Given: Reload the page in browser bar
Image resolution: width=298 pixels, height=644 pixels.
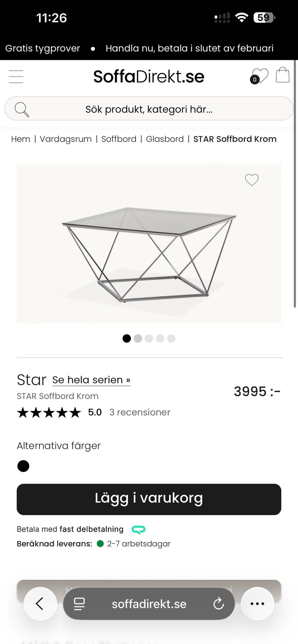Looking at the screenshot, I should (x=219, y=604).
